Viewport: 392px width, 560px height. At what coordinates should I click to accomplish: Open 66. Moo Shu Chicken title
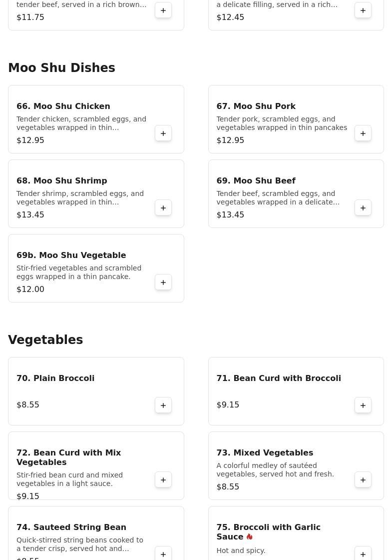coord(63,106)
